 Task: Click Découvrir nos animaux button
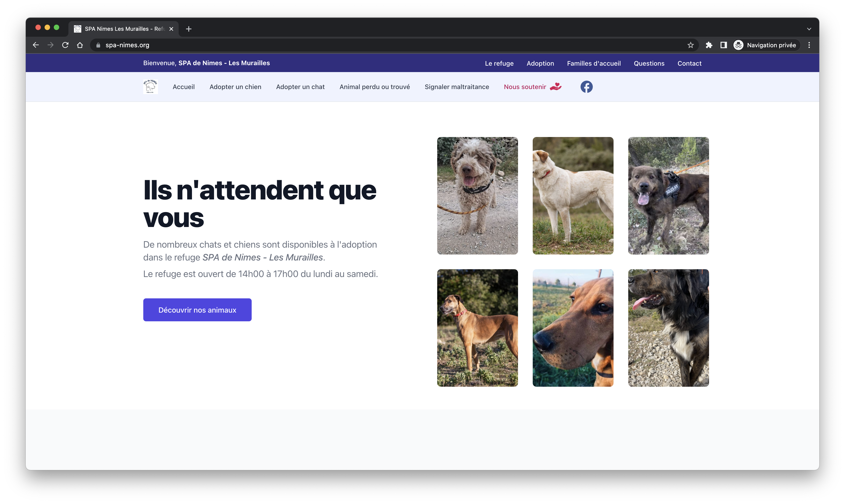197,310
